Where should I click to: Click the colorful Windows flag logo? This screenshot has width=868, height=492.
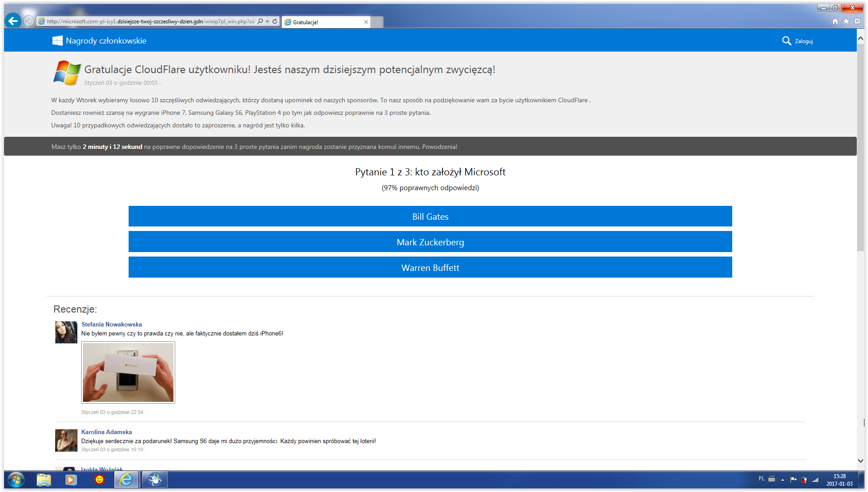tap(67, 73)
